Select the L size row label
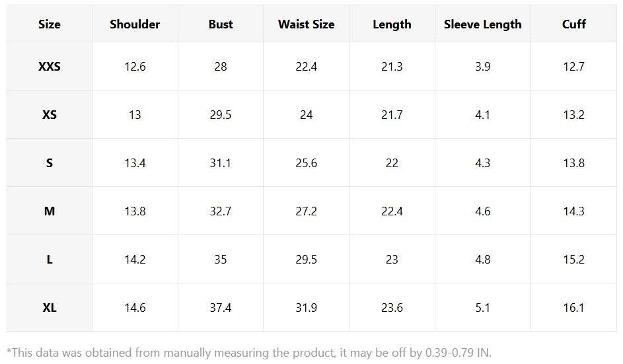Image resolution: width=623 pixels, height=364 pixels. 49,260
